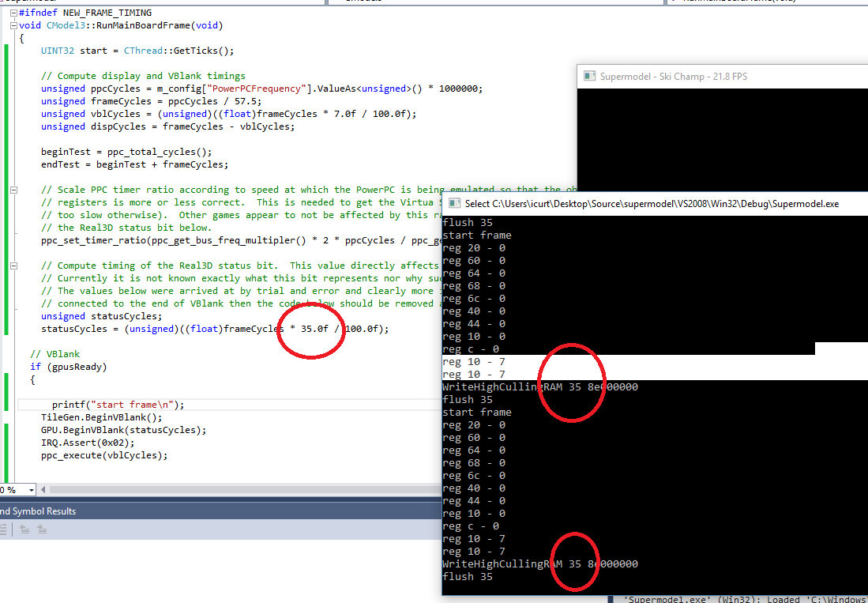868x603 pixels.
Task: Click the 'unsigned vblCycles' declaration line
Action: click(228, 114)
